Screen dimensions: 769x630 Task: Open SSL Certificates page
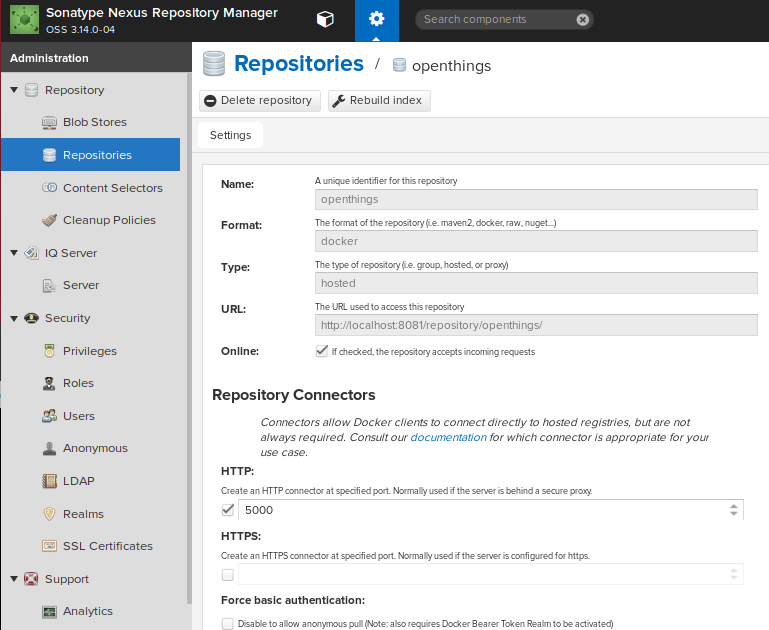point(108,546)
